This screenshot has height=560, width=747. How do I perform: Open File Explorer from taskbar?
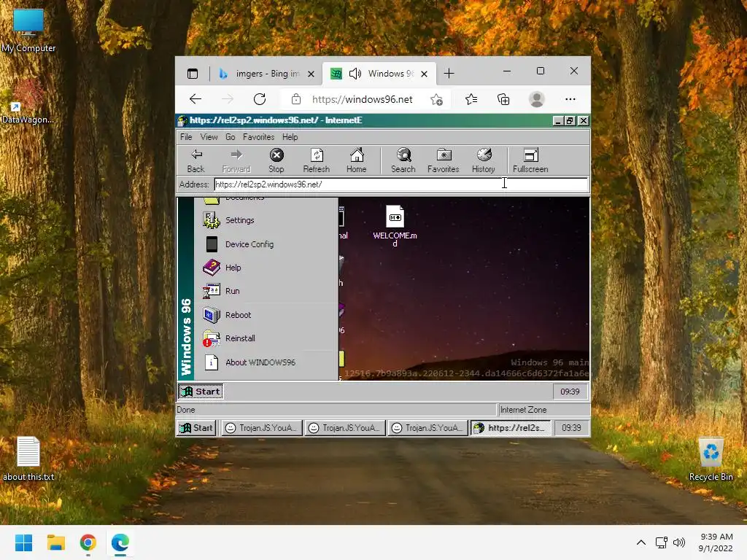(x=55, y=542)
